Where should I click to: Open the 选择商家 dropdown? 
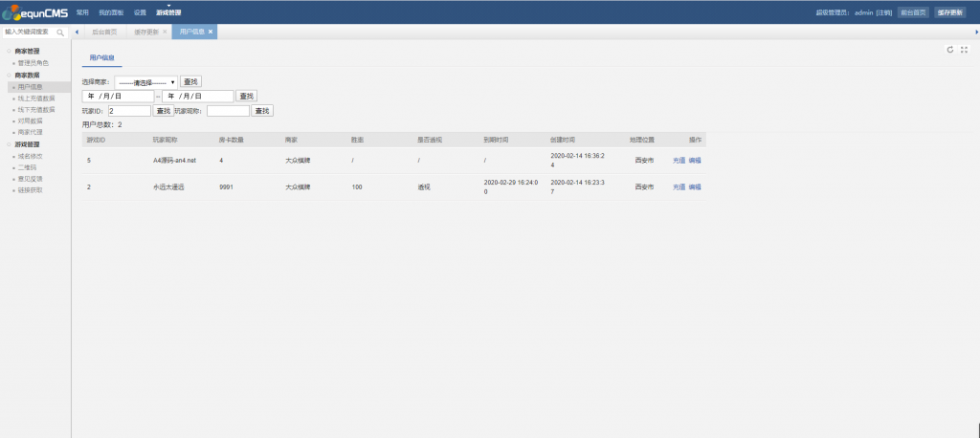coord(146,82)
